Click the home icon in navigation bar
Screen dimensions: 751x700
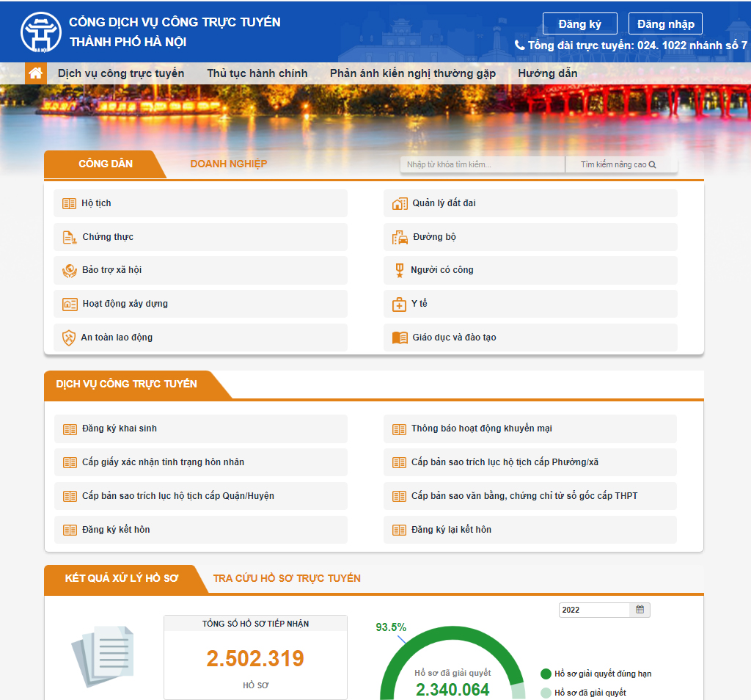[x=35, y=73]
